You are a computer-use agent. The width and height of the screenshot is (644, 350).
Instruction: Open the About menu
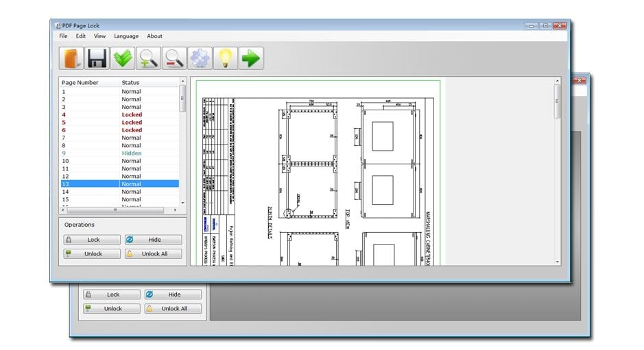[154, 36]
